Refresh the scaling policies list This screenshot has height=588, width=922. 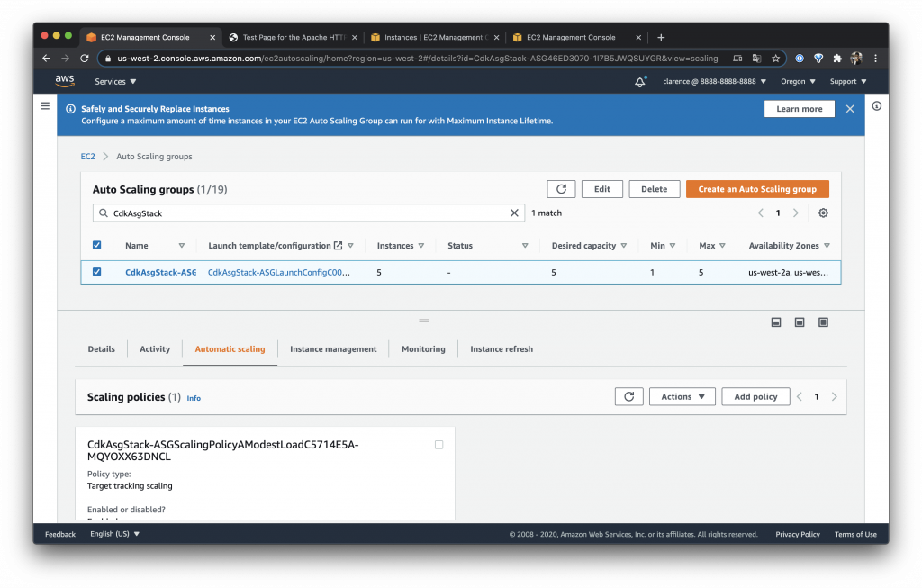(x=629, y=396)
